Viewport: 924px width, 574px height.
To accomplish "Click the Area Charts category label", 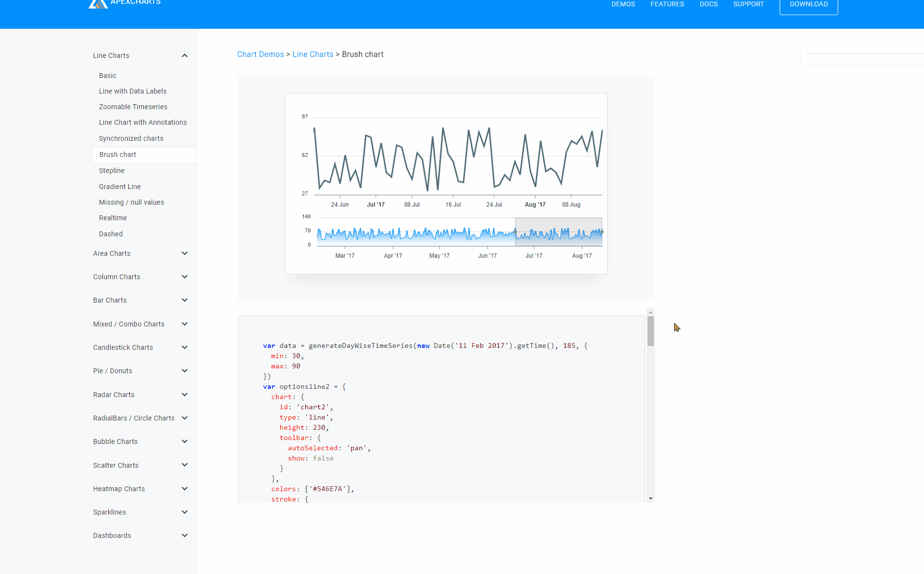I will point(112,253).
